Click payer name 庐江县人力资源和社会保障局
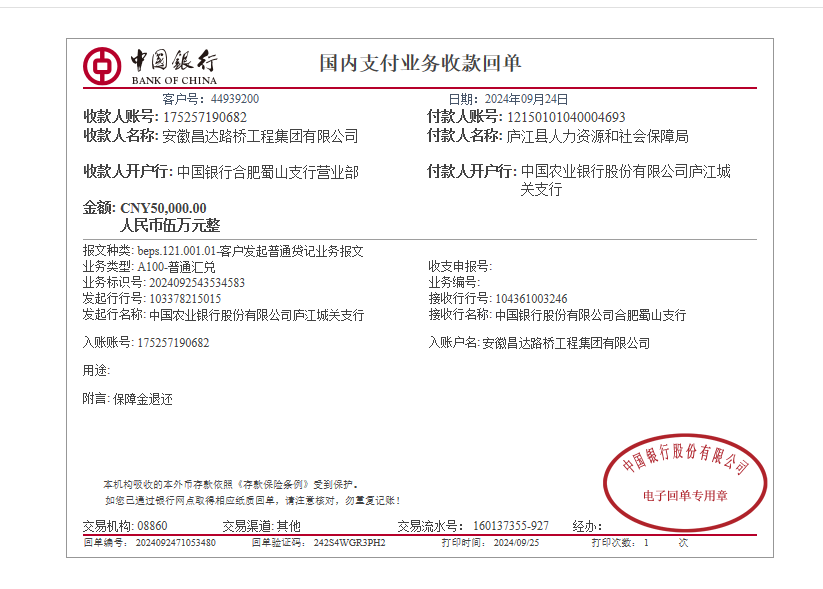823x589 pixels. point(598,136)
